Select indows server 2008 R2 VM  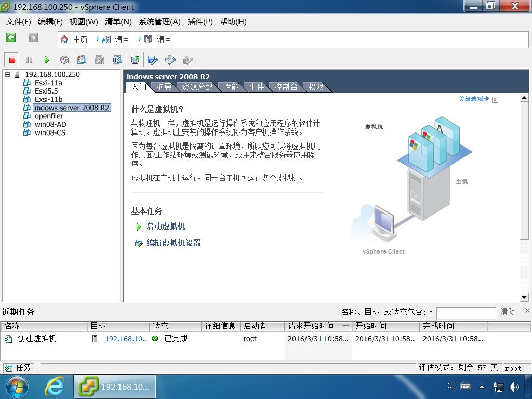click(x=72, y=108)
